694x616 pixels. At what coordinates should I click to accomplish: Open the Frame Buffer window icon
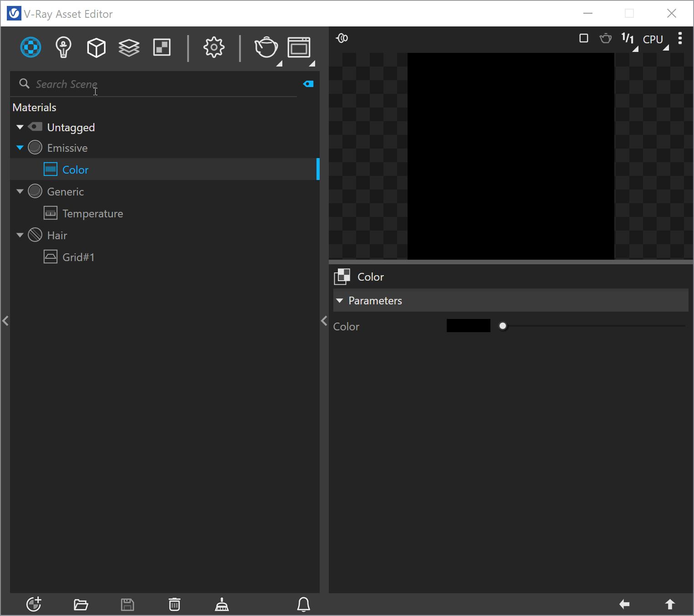click(x=299, y=47)
